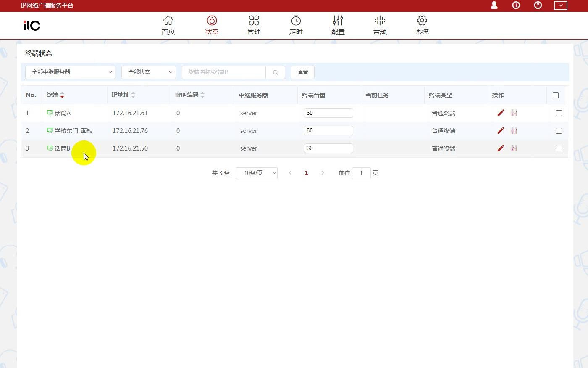Select terminal name 话筒A
The image size is (588, 368).
(x=63, y=113)
